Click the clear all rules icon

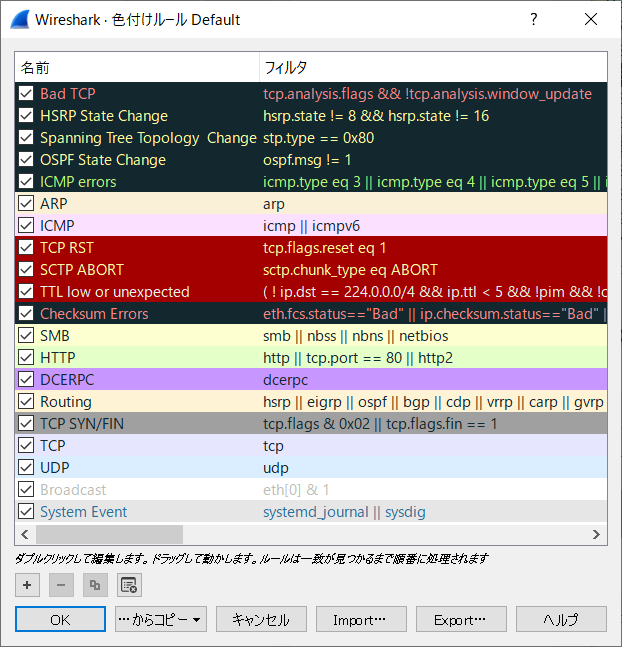(x=129, y=585)
